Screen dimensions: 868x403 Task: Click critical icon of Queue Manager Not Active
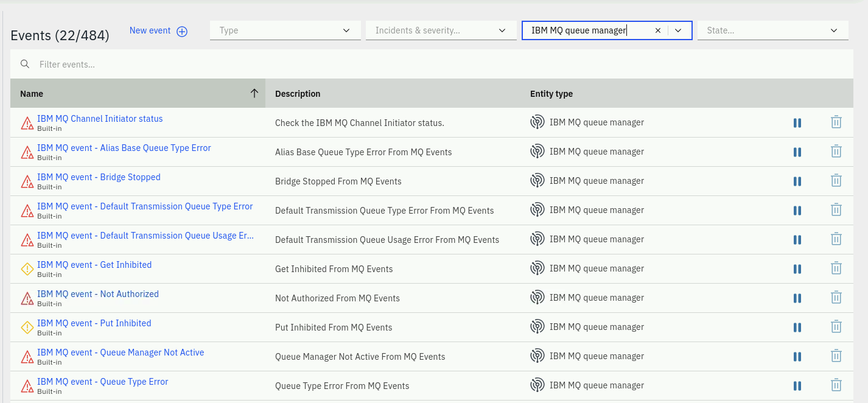pos(27,357)
